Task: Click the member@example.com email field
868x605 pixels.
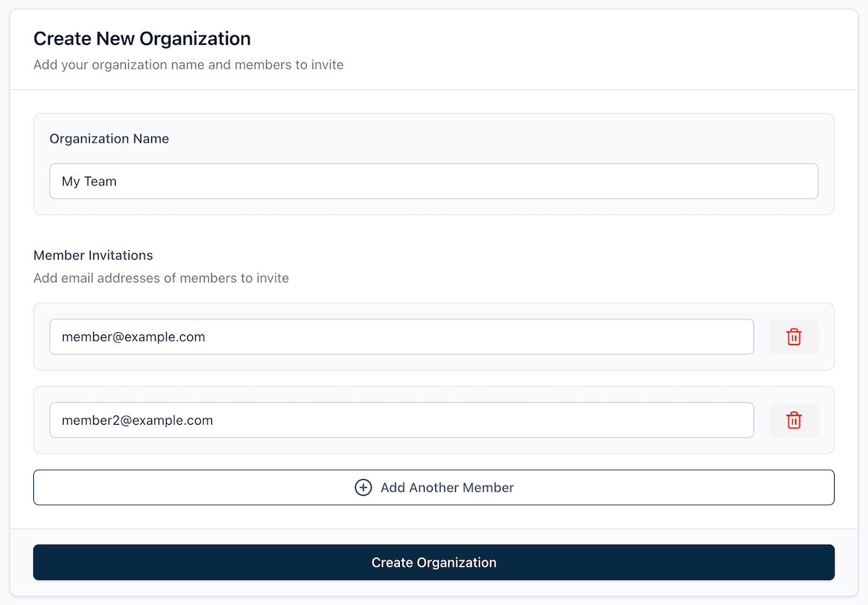Action: click(401, 337)
